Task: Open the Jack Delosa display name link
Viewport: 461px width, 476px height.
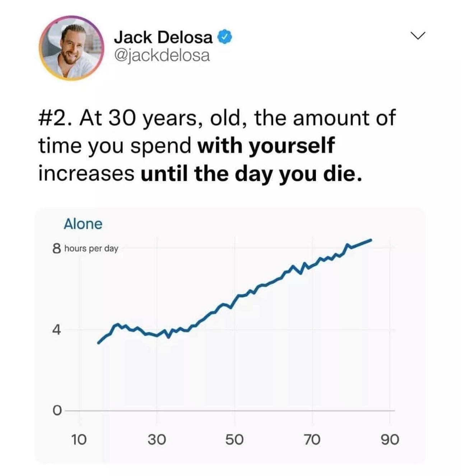Action: 163,37
